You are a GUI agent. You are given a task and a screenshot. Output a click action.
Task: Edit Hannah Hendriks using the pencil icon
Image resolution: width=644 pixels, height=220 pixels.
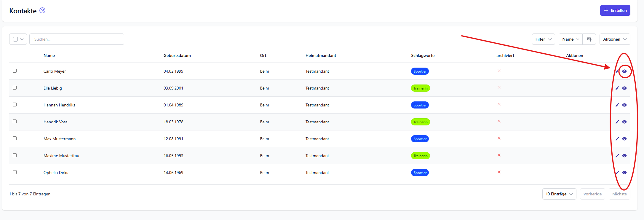point(617,105)
